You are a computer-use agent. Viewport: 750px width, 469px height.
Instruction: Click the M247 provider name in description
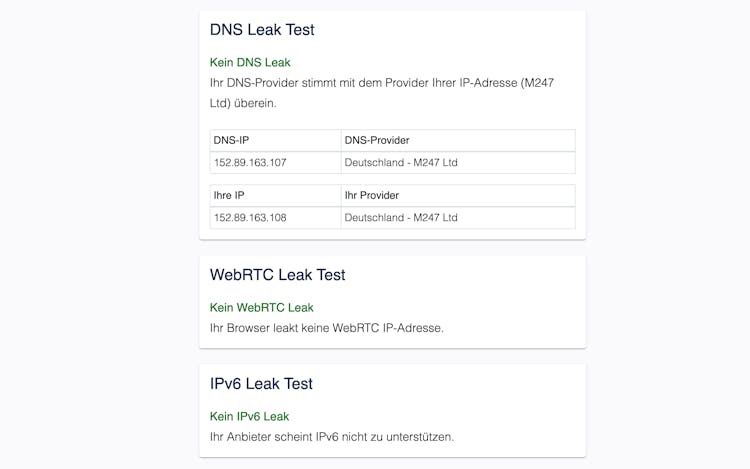click(539, 83)
